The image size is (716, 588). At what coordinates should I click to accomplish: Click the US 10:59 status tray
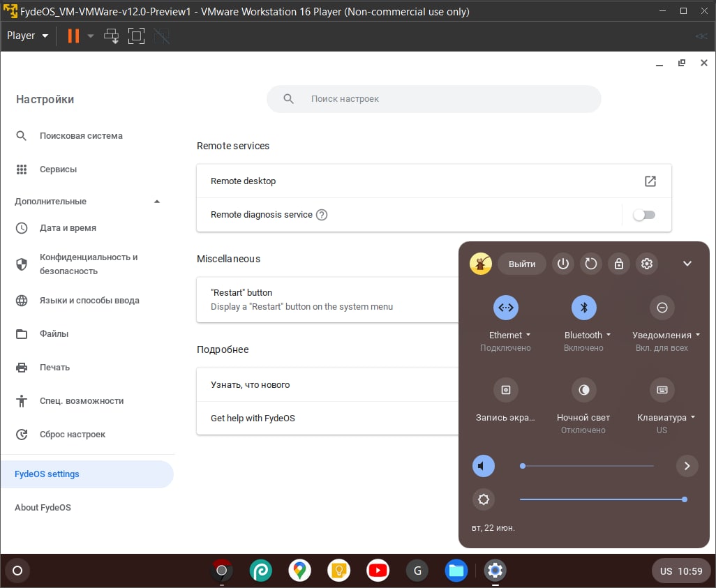[681, 571]
